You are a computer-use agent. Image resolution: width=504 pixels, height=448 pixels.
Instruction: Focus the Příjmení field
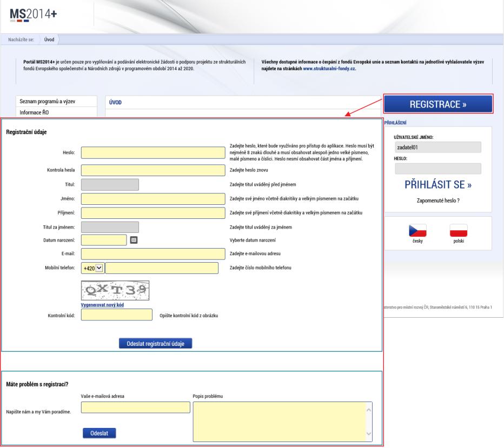tap(153, 213)
